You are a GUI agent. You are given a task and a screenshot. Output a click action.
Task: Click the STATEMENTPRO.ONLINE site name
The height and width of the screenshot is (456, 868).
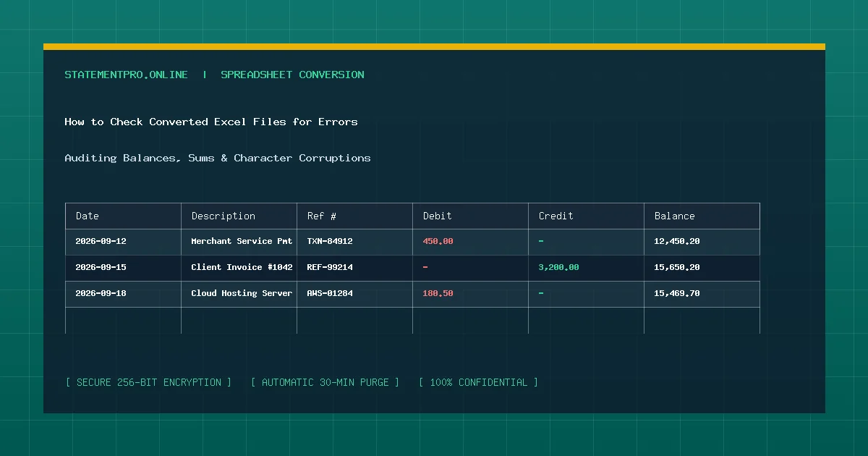tap(126, 75)
